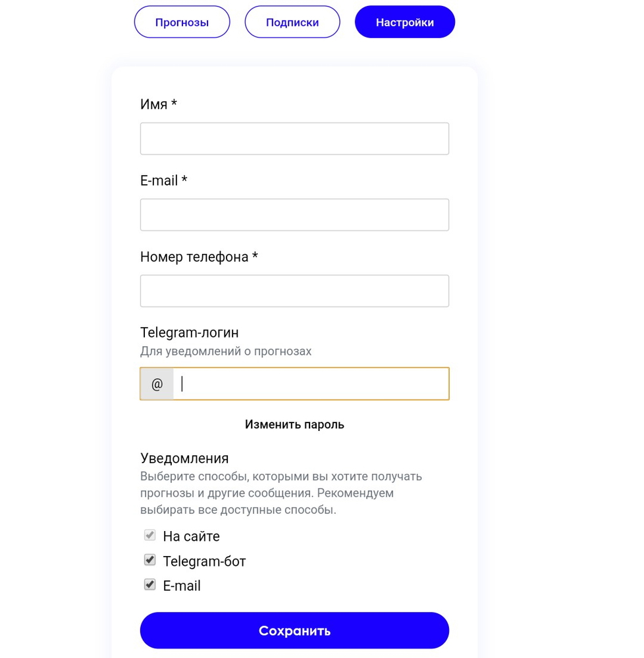
Task: Click the @ prefix icon
Action: coord(157,384)
